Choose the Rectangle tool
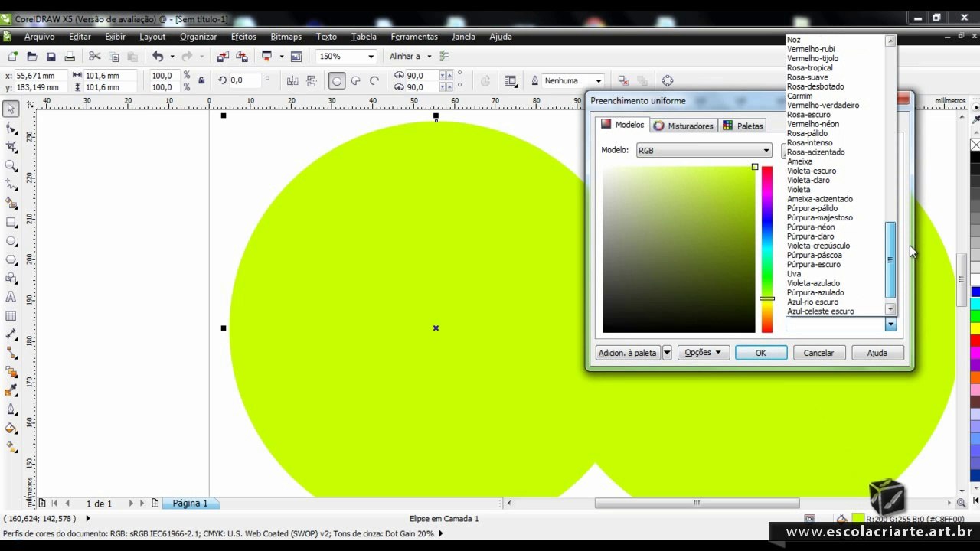Image resolution: width=980 pixels, height=551 pixels. (x=11, y=223)
